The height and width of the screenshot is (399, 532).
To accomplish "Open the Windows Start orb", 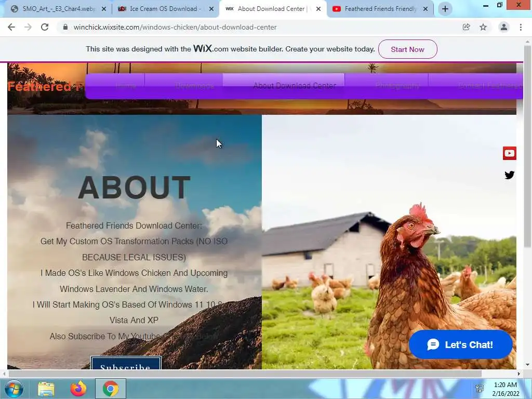I will tap(14, 389).
